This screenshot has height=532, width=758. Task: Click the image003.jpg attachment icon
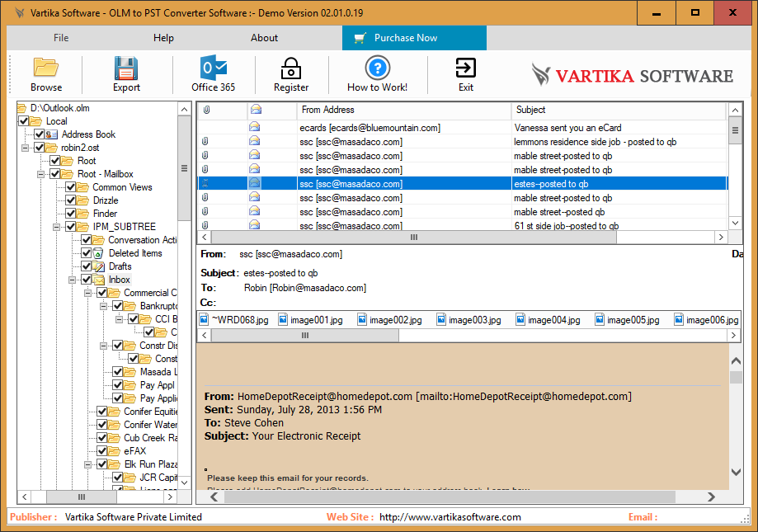click(441, 319)
